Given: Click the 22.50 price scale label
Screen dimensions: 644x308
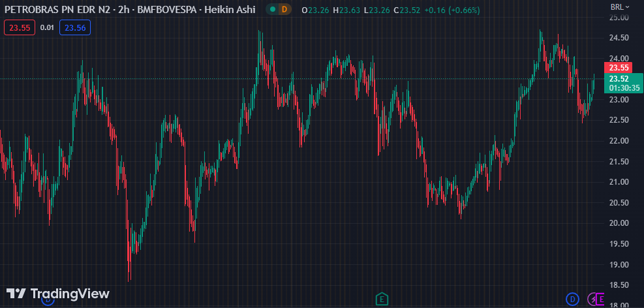Looking at the screenshot, I should (x=619, y=120).
